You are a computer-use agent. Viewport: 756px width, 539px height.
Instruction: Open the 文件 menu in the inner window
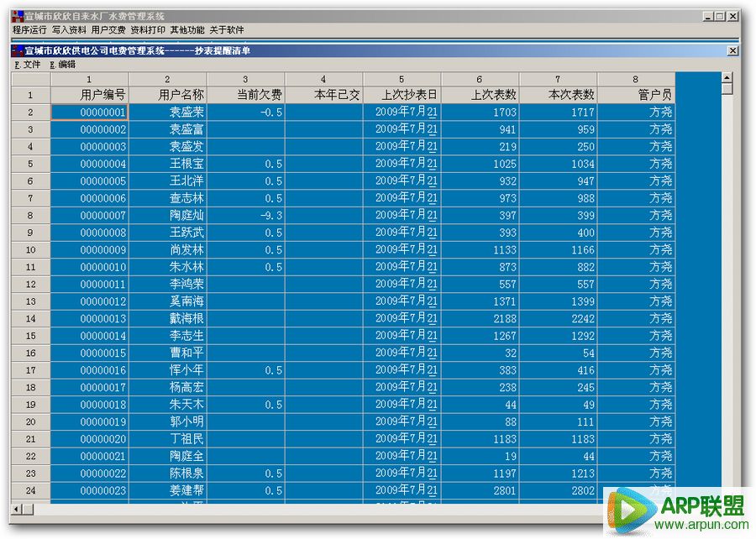pyautogui.click(x=28, y=65)
